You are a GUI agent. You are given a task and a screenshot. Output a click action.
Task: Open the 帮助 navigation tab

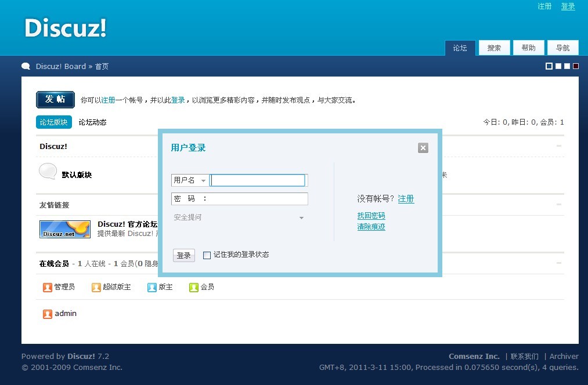click(x=528, y=48)
